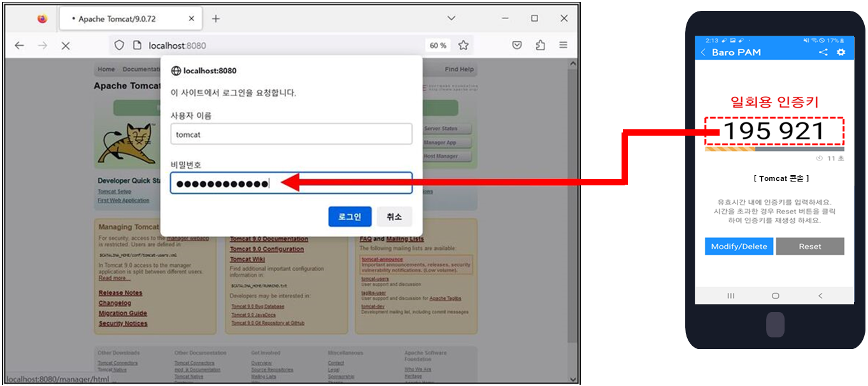The height and width of the screenshot is (386, 868).
Task: Open the Tomcat 9.0 Configuration link
Action: click(267, 250)
